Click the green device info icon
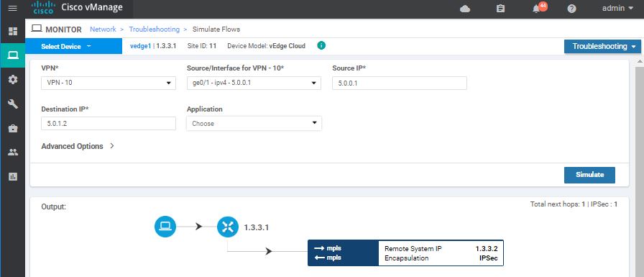 point(321,45)
